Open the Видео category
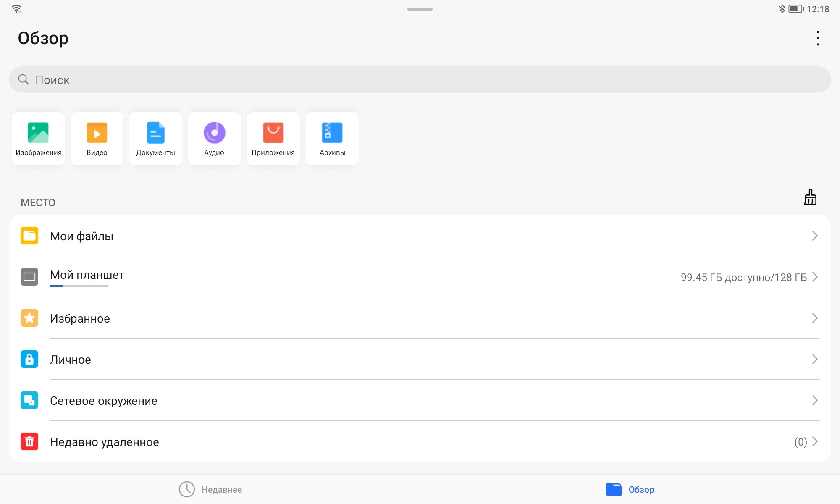Viewport: 840px width, 504px height. point(97,139)
